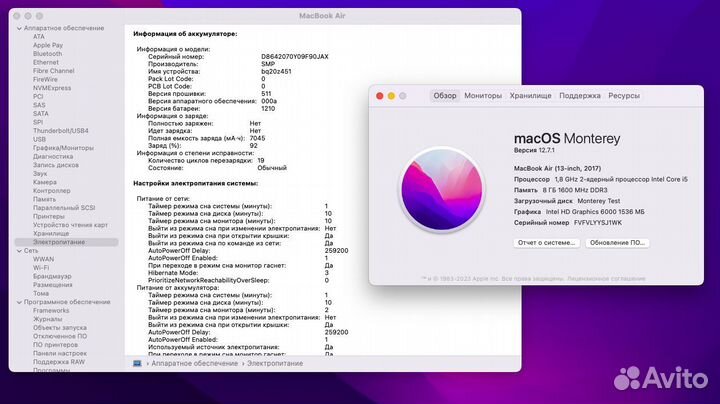The height and width of the screenshot is (404, 720).
Task: Click the Версия 12.7.1 text
Action: (534, 150)
